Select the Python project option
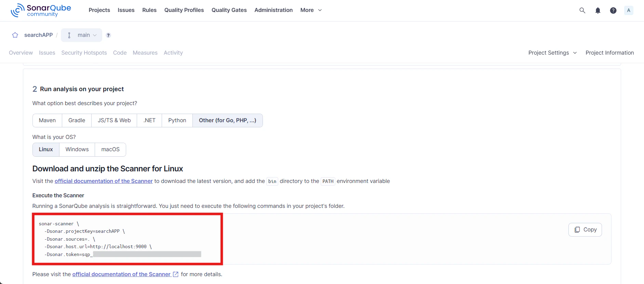 (177, 120)
